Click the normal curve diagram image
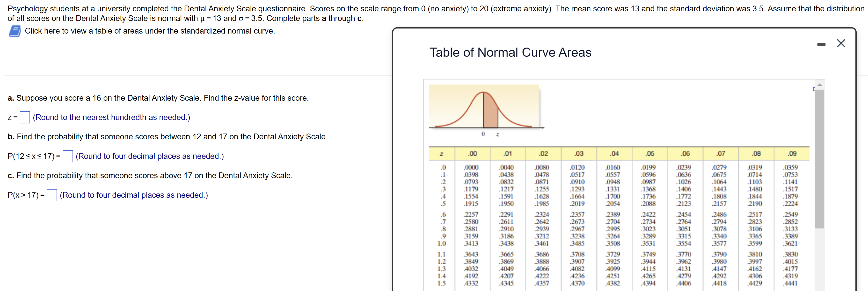 tap(484, 107)
